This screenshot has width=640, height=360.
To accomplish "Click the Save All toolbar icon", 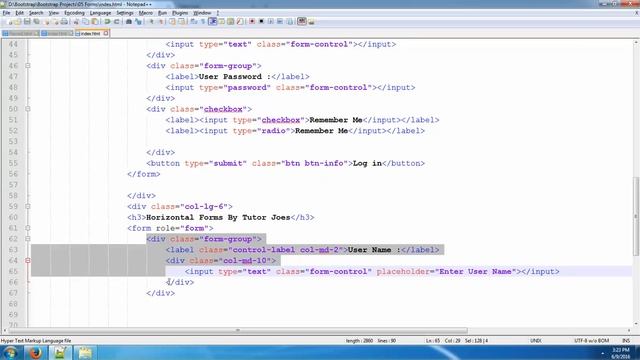I will (36, 21).
